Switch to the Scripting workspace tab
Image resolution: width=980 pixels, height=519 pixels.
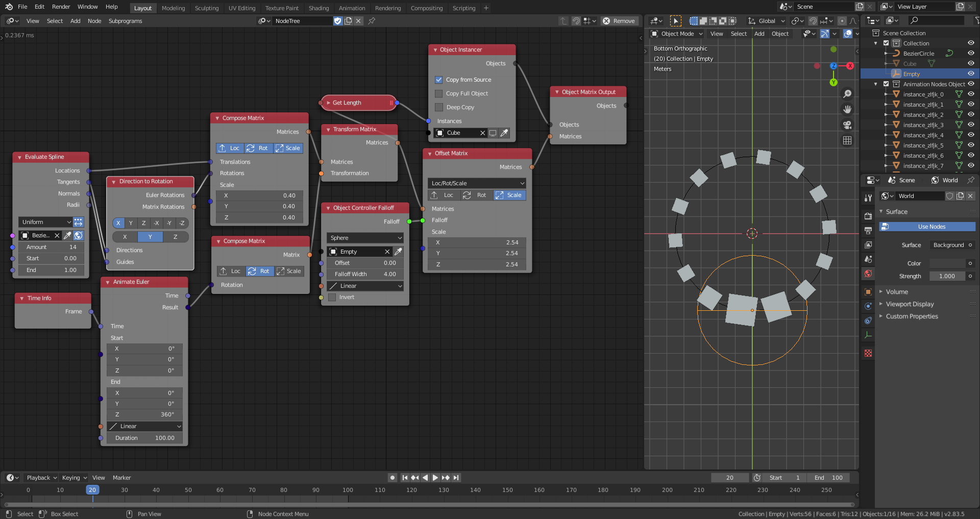(x=464, y=8)
